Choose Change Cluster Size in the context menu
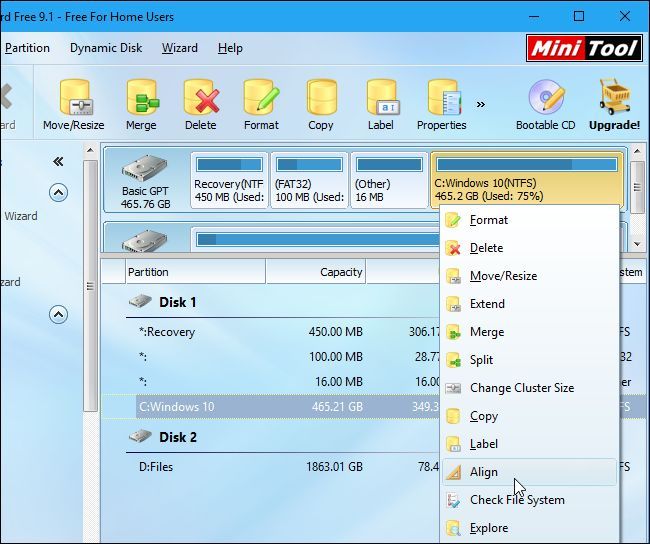 (x=529, y=388)
